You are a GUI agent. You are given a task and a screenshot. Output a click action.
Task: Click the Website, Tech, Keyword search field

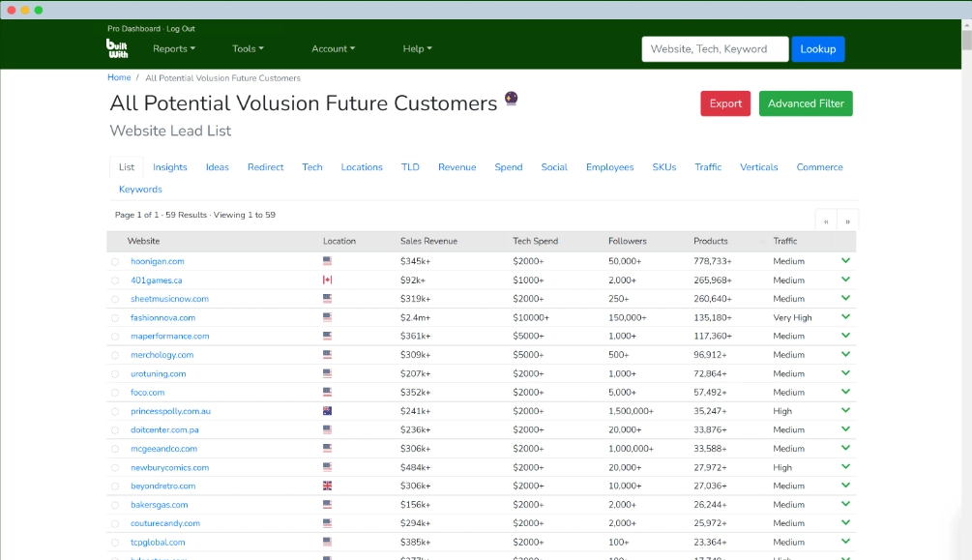715,49
